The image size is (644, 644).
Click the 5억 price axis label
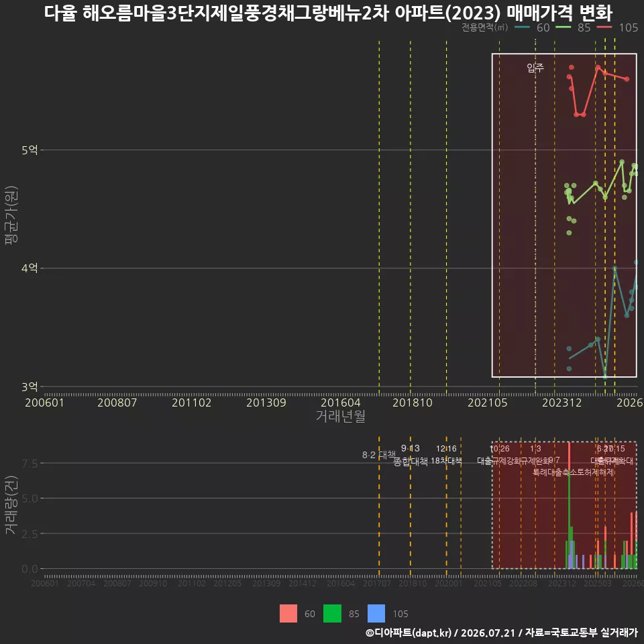point(30,150)
